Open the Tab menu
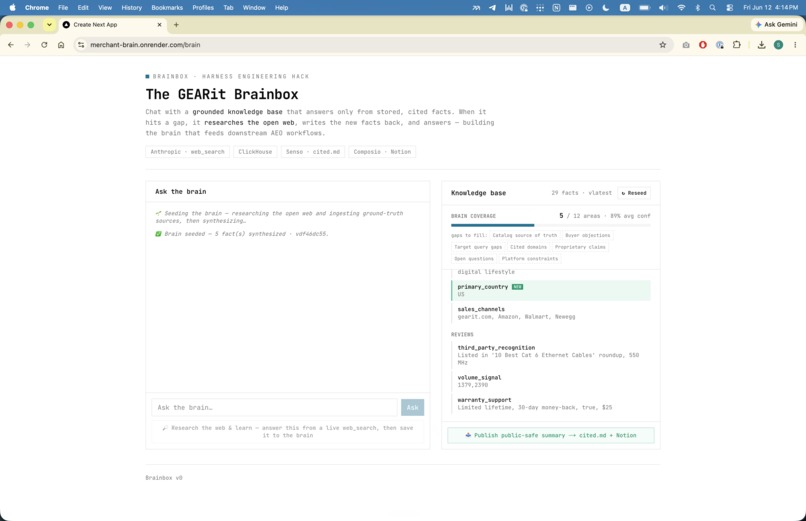 pos(228,8)
